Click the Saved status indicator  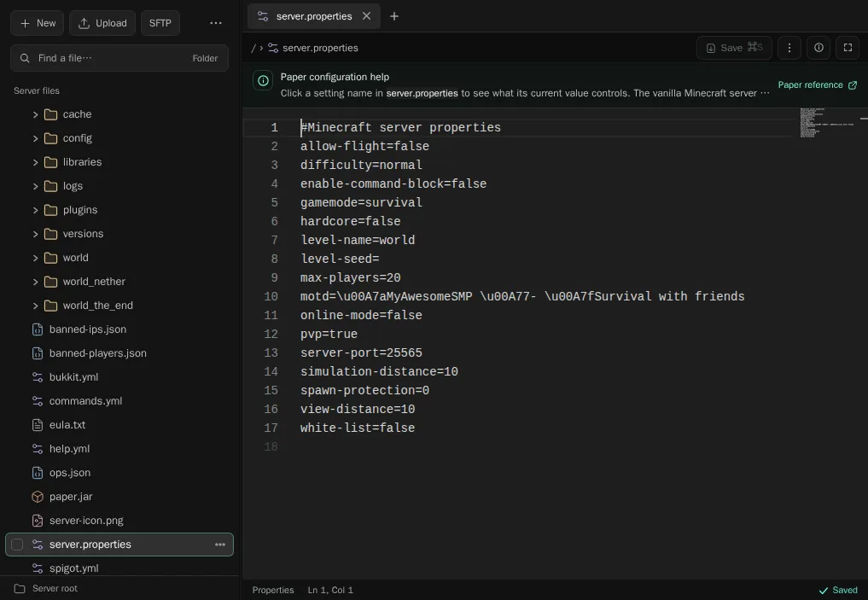838,590
